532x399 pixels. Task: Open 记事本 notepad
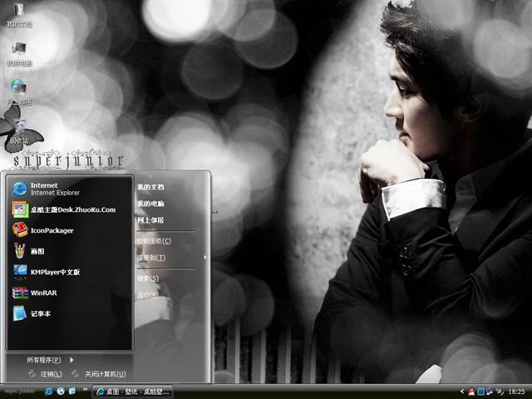(x=69, y=313)
